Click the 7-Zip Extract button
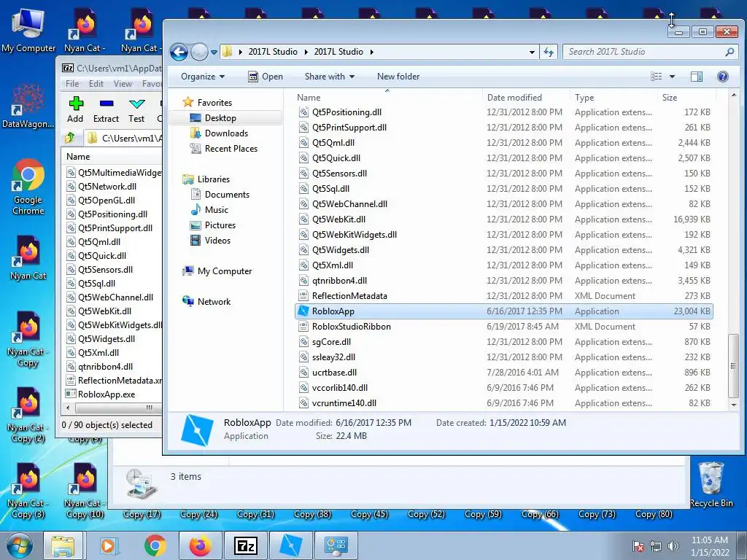The height and width of the screenshot is (560, 747). tap(106, 110)
